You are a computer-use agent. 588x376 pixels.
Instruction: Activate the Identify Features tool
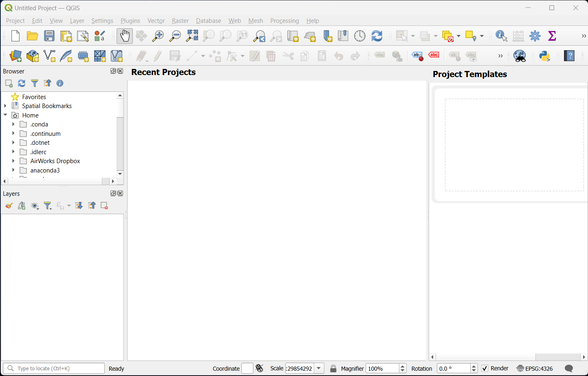coord(501,36)
